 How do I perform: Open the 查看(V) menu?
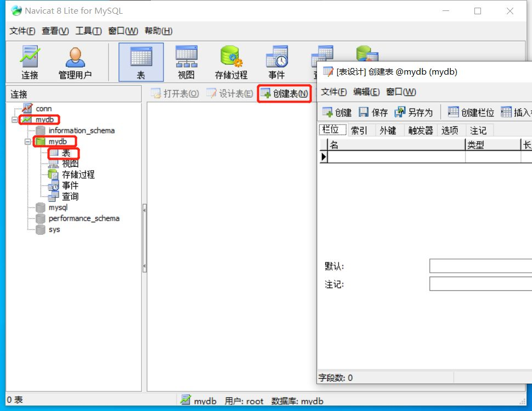[x=55, y=31]
